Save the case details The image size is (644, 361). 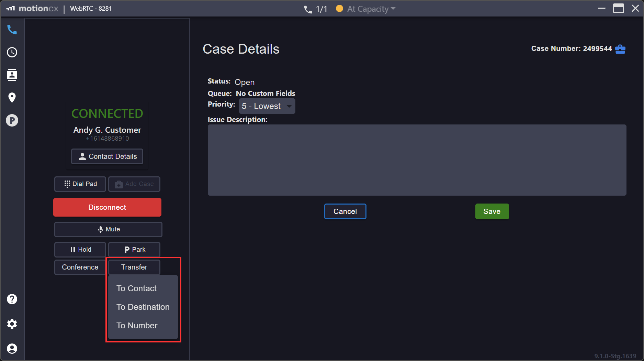(x=492, y=211)
